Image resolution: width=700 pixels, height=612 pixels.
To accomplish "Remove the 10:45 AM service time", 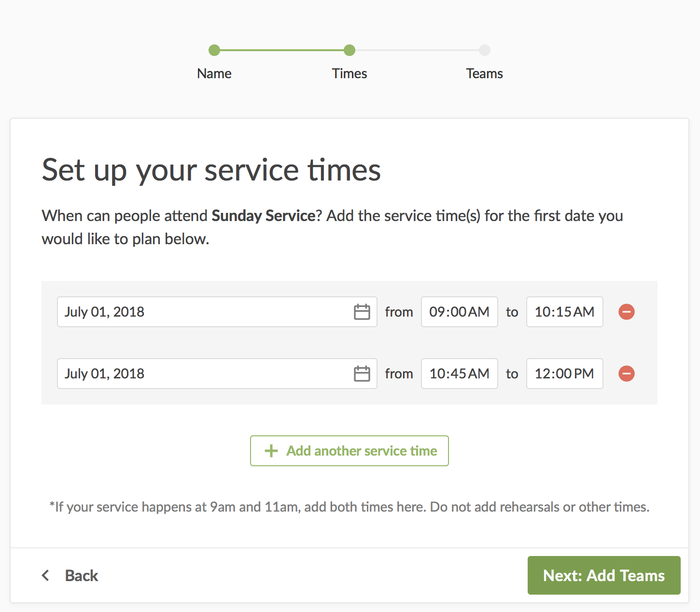I will pyautogui.click(x=627, y=374).
